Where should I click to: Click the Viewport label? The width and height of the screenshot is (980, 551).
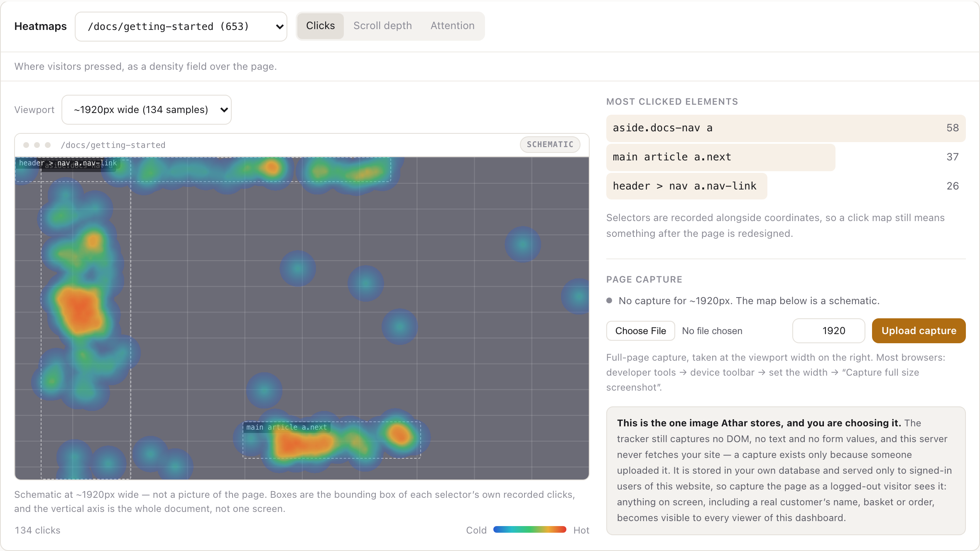pos(34,110)
